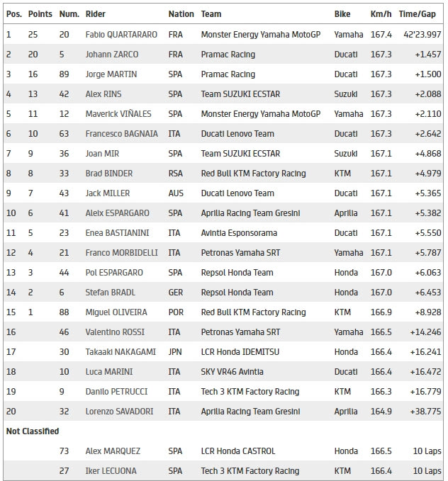Click Iker LECUONA's name

pyautogui.click(x=110, y=471)
